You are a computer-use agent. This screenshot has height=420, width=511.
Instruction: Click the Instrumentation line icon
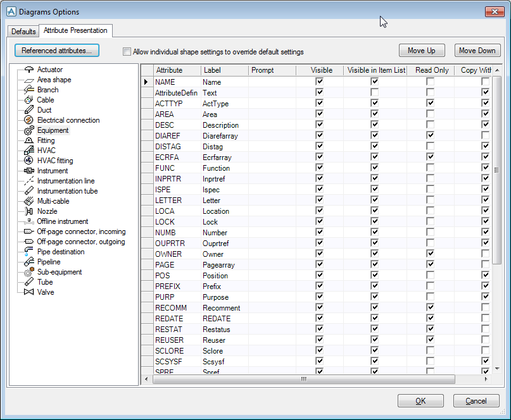(x=29, y=181)
